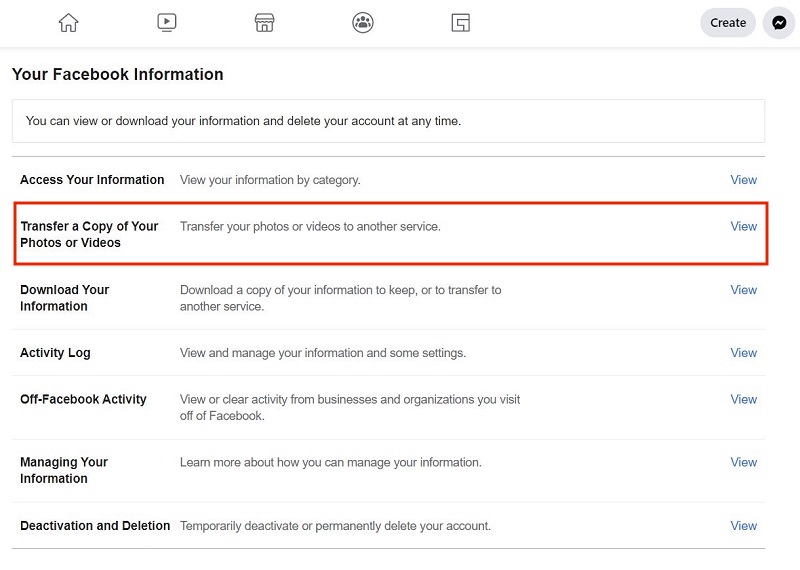The width and height of the screenshot is (800, 570).
Task: Click 'View your information by category.' text
Action: pos(270,180)
